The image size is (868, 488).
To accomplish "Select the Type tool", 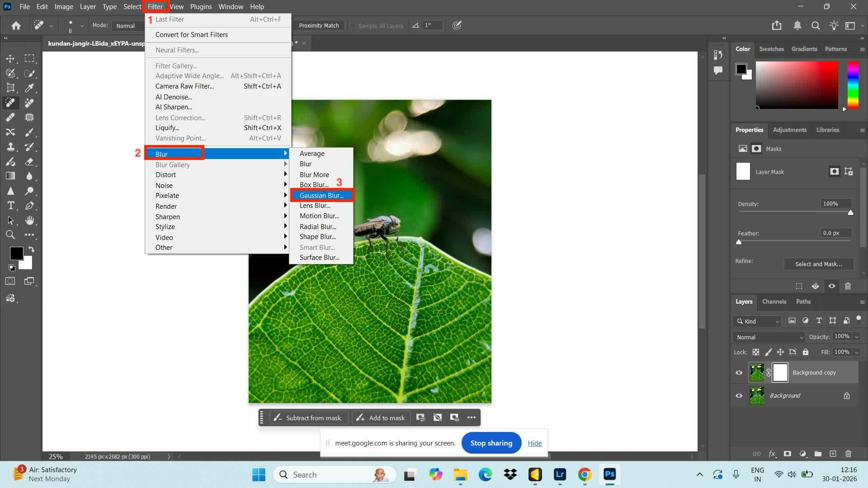I will [x=10, y=205].
